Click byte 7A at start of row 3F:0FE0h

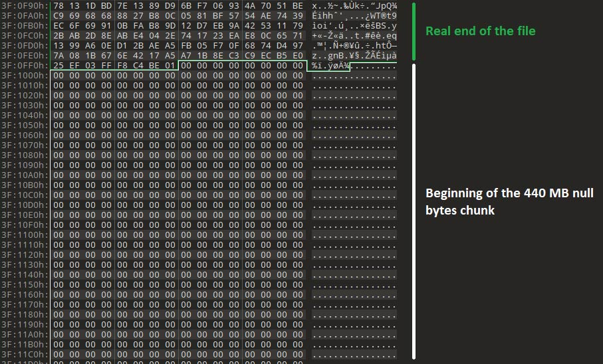click(59, 56)
